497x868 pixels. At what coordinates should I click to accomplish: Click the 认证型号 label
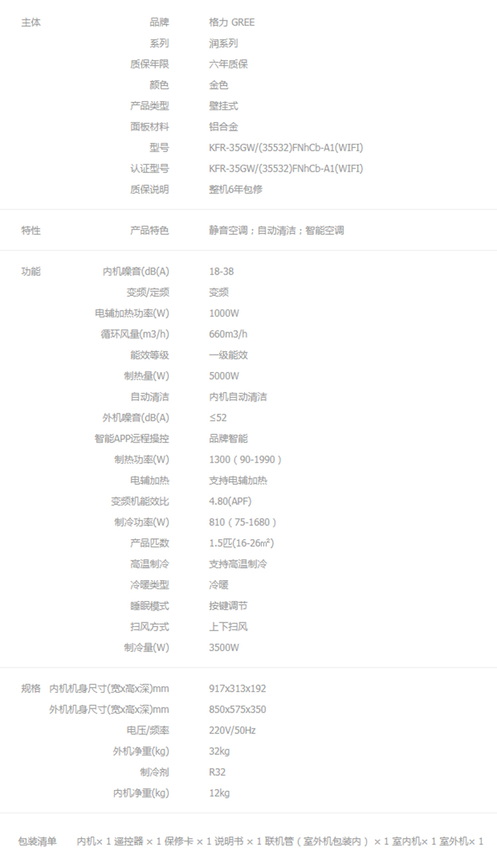149,168
